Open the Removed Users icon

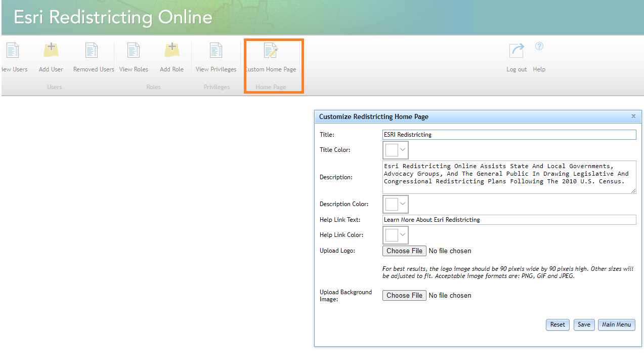click(x=92, y=51)
